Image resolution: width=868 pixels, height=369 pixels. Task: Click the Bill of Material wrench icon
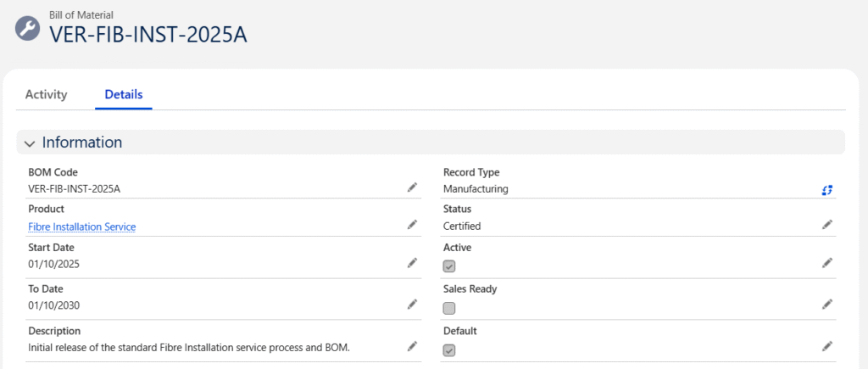coord(27,28)
